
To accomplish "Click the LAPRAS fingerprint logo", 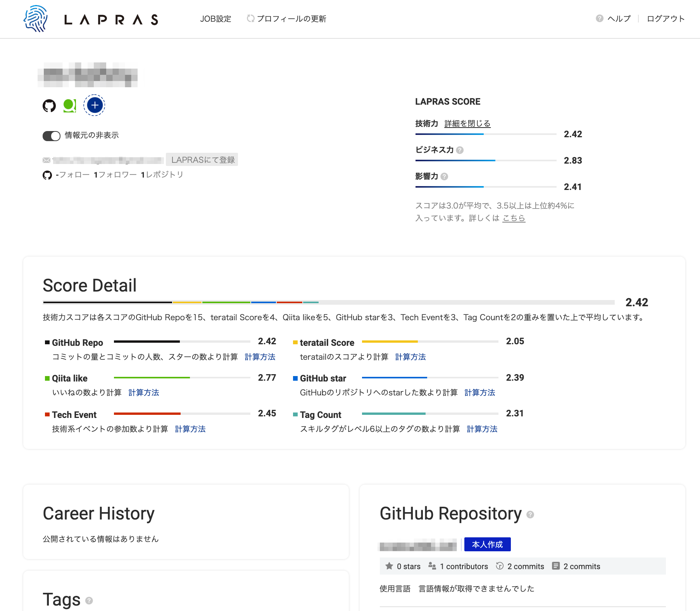I will (36, 19).
